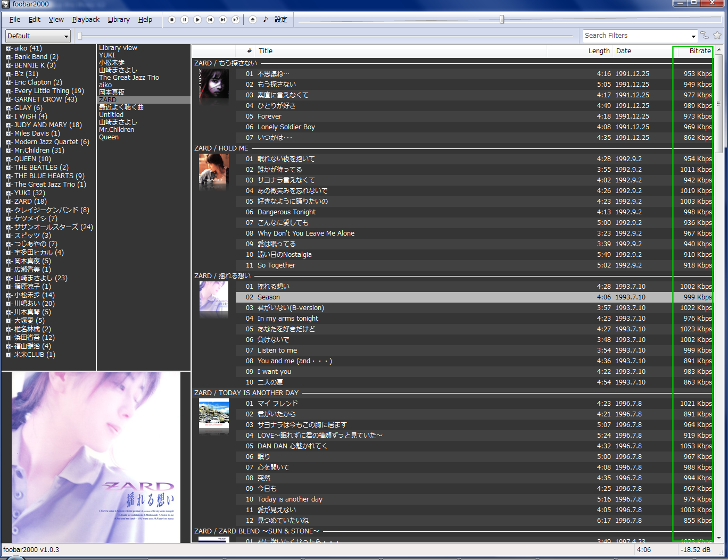This screenshot has width=728, height=560.
Task: Select Every Little Thing (19) in tree
Action: (49, 91)
